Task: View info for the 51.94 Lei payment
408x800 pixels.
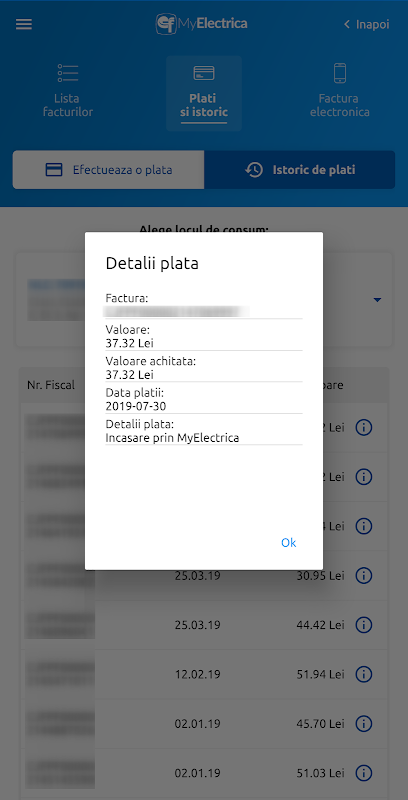Action: [x=364, y=674]
